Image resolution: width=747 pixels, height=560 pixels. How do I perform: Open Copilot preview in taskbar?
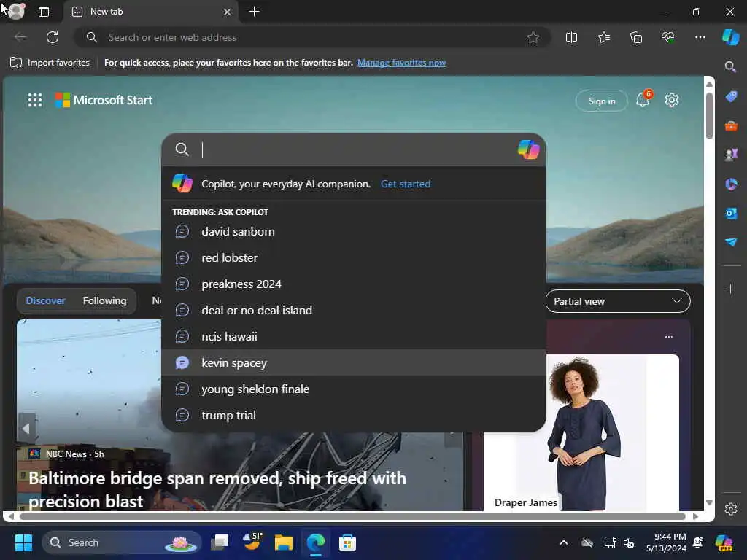coord(723,542)
